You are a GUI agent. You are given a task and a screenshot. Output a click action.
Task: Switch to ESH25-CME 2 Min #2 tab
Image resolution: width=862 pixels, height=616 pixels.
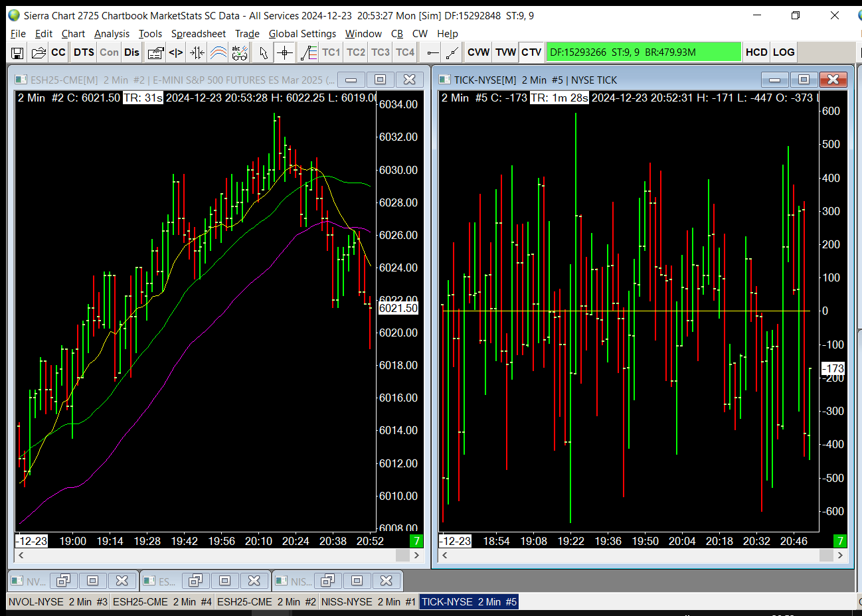(266, 602)
